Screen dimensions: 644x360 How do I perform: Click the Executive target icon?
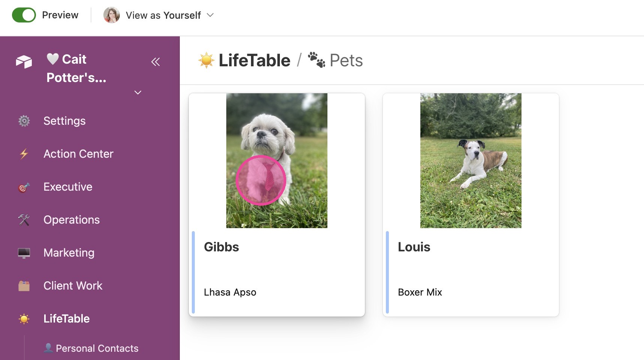click(x=24, y=187)
